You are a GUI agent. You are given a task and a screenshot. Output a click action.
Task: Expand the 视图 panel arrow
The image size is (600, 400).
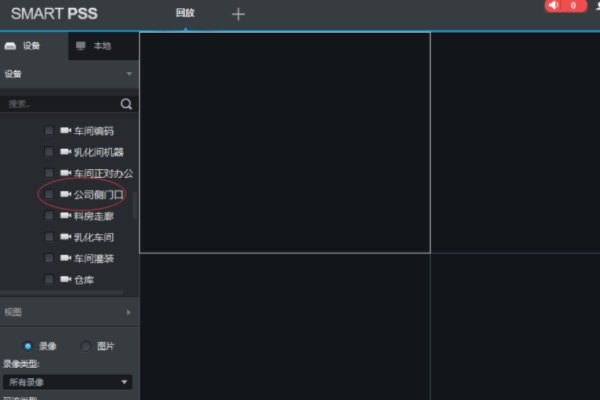[x=128, y=312]
